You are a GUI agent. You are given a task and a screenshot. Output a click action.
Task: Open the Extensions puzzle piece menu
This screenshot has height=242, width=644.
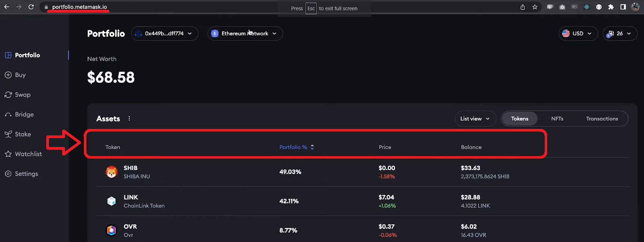tap(611, 7)
